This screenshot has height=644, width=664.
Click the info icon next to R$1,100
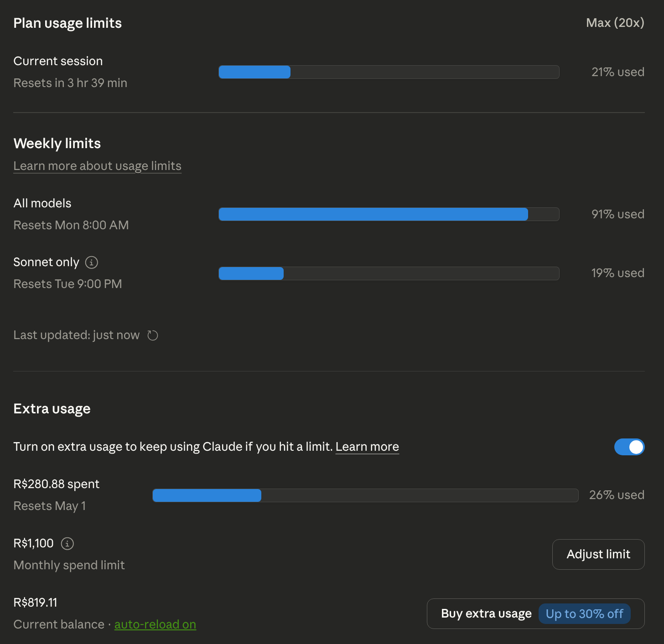point(67,543)
